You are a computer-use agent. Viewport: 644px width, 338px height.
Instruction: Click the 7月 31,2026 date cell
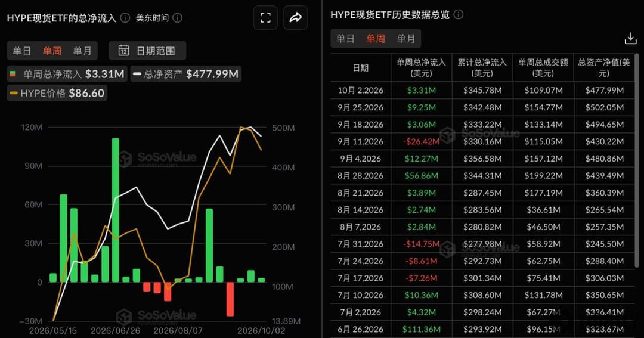tap(361, 244)
